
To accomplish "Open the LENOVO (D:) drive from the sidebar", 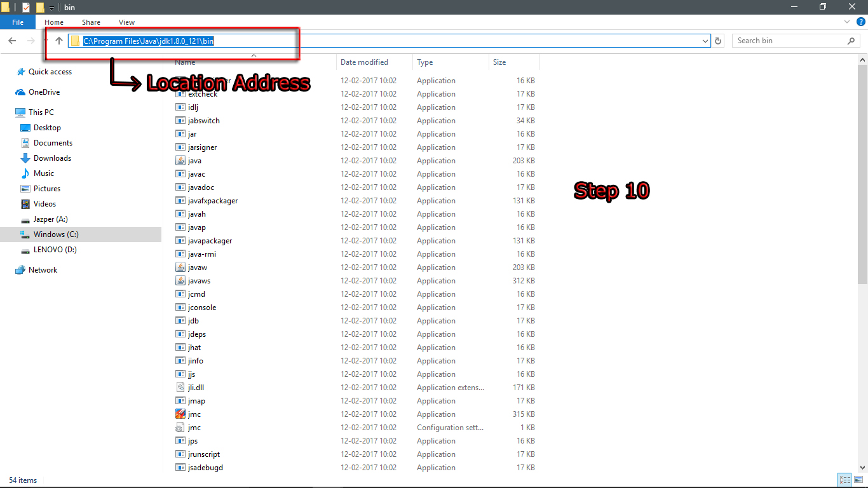I will click(x=54, y=249).
